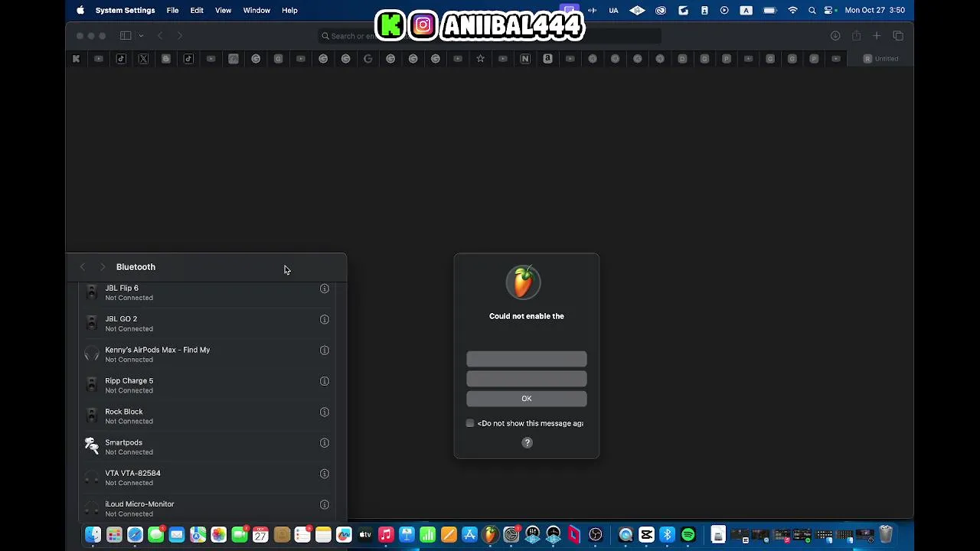The image size is (980, 551).
Task: Switch to the Untitled Safari tab
Action: pos(880,59)
